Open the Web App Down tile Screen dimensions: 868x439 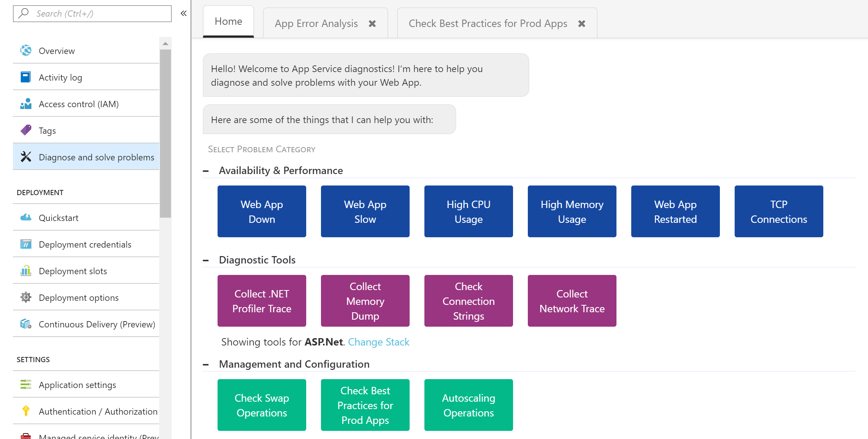click(262, 211)
